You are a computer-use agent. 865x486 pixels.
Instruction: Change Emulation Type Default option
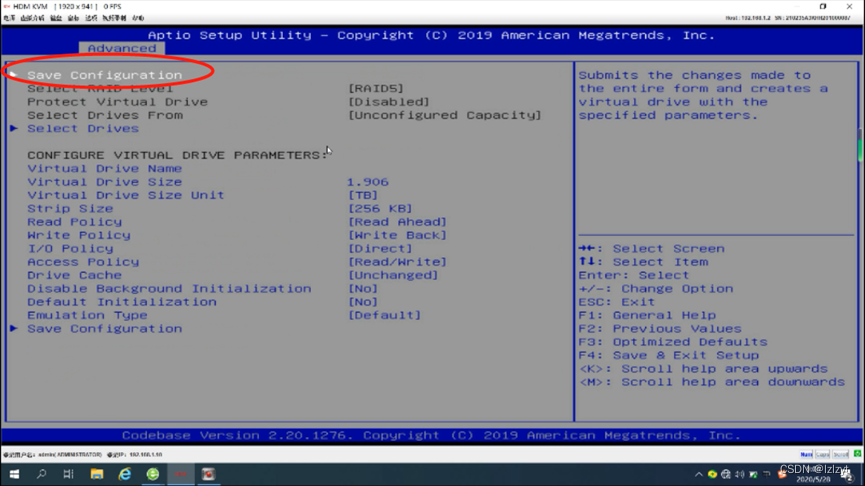pyautogui.click(x=385, y=315)
